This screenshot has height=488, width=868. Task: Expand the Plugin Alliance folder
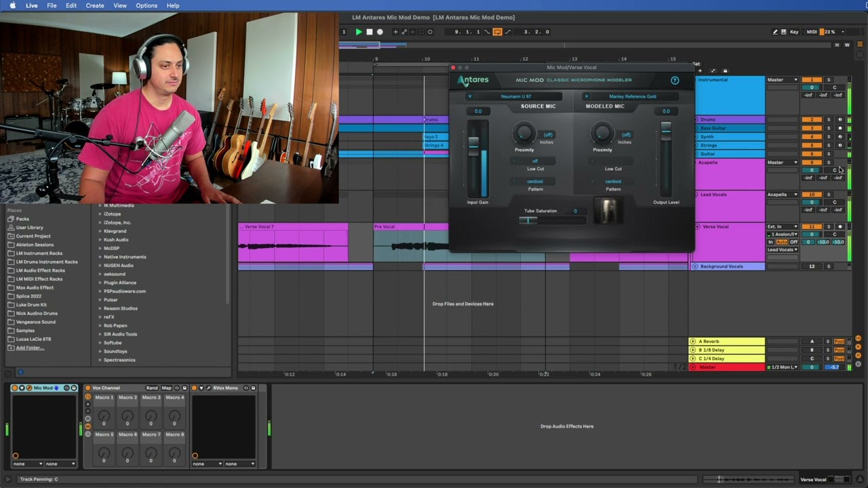(100, 283)
